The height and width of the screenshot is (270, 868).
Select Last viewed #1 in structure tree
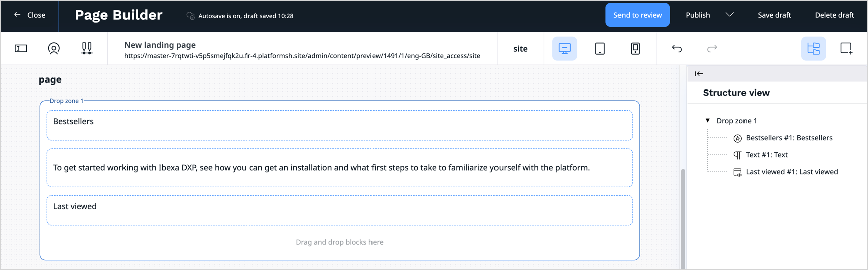click(x=791, y=172)
